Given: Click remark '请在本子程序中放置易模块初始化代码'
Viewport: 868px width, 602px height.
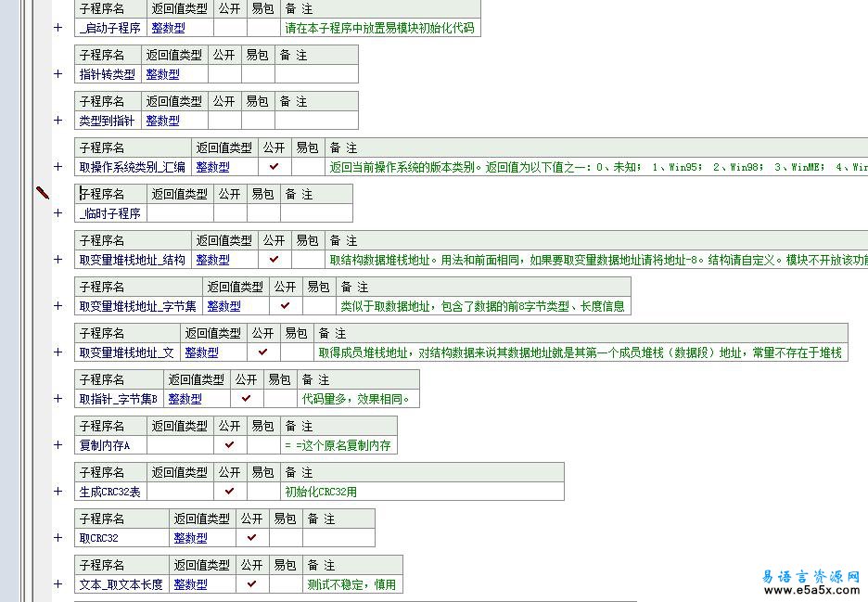Looking at the screenshot, I should (380, 28).
